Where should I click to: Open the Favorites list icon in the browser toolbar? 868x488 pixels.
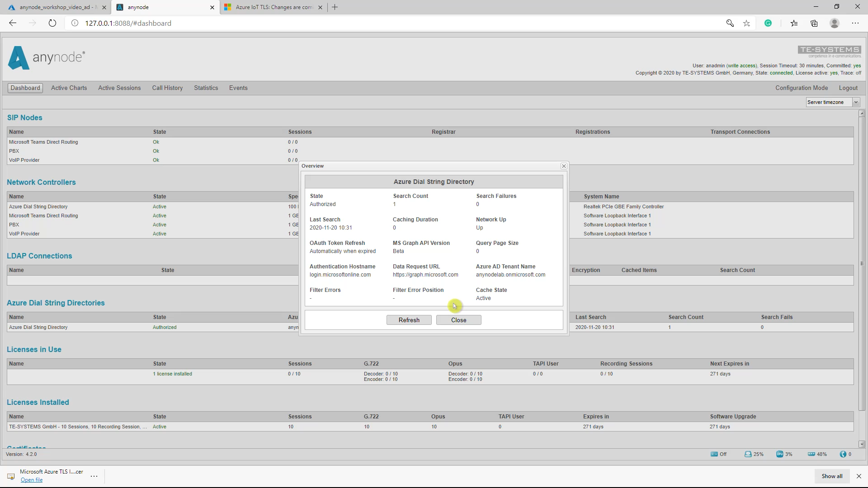794,23
